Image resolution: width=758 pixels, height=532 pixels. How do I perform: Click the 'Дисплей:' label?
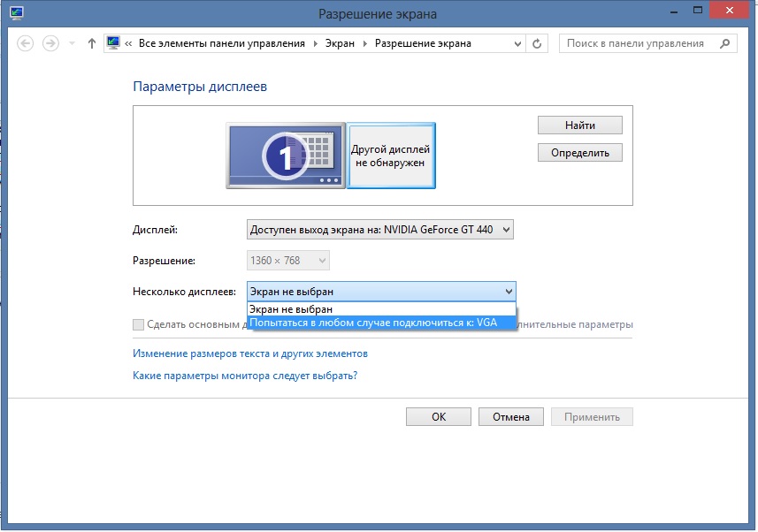pos(155,230)
